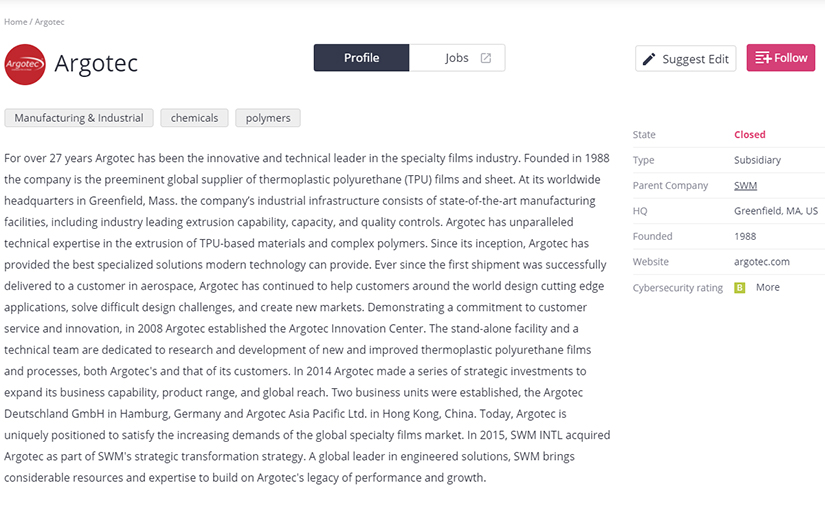Click the Closed state value
The width and height of the screenshot is (825, 516).
point(750,135)
